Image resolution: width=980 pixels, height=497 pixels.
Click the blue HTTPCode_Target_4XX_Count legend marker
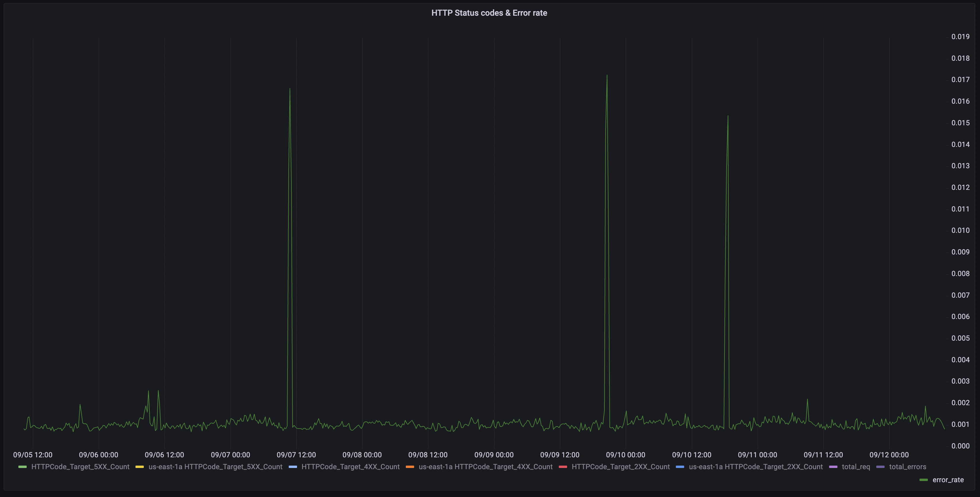pos(293,466)
